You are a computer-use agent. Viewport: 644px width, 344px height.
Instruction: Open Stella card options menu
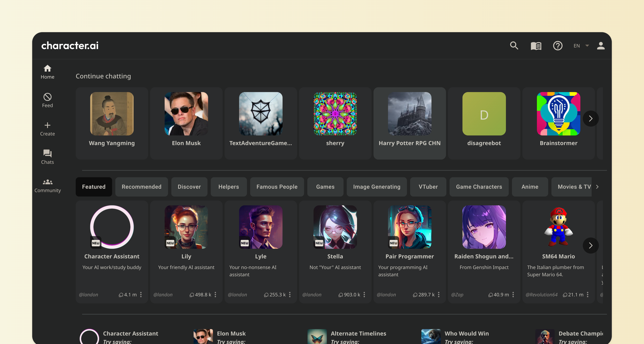click(x=364, y=295)
